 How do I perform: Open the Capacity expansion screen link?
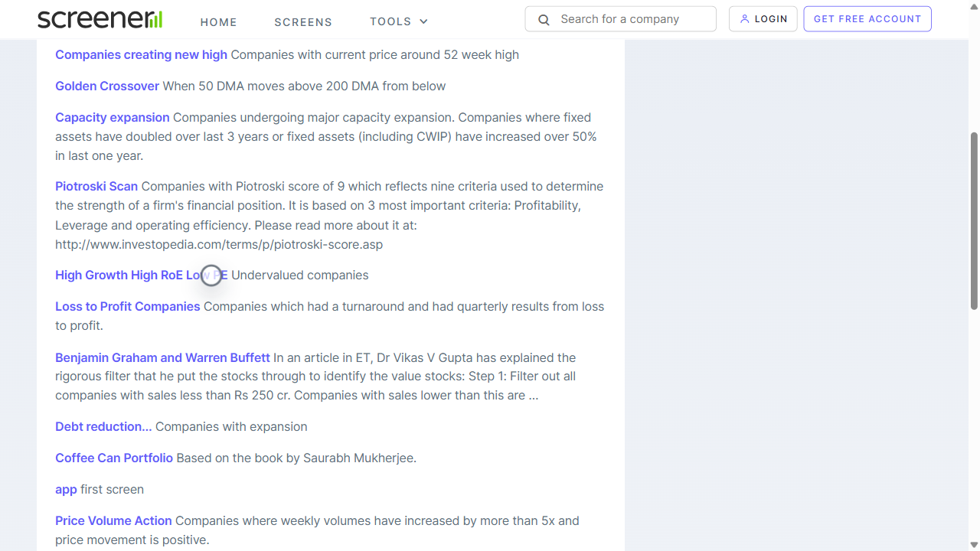[113, 117]
